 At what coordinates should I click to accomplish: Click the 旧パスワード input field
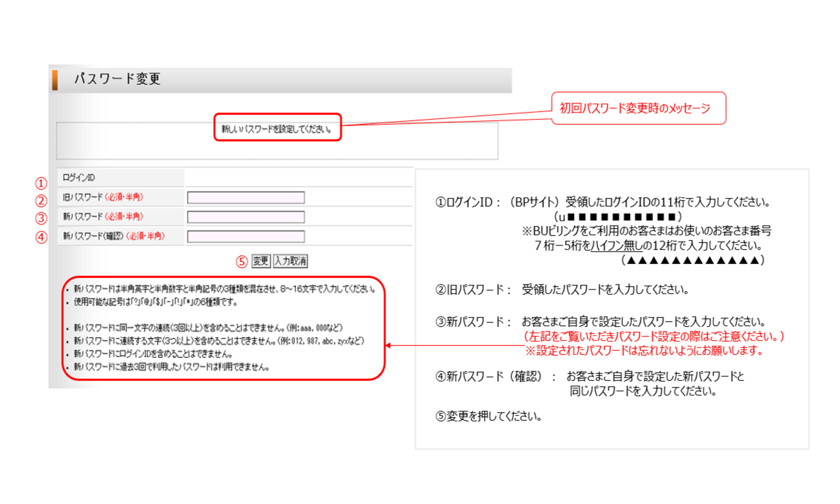245,197
